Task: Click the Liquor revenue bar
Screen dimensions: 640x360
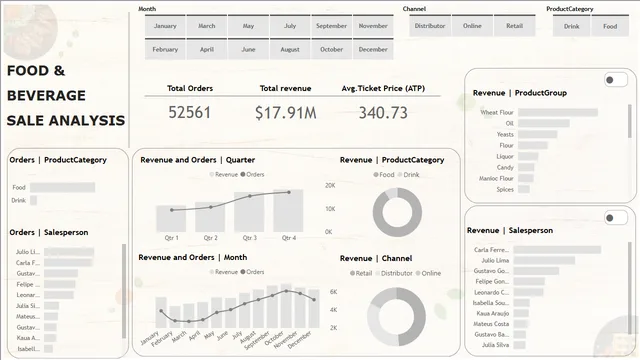Action: (x=528, y=156)
